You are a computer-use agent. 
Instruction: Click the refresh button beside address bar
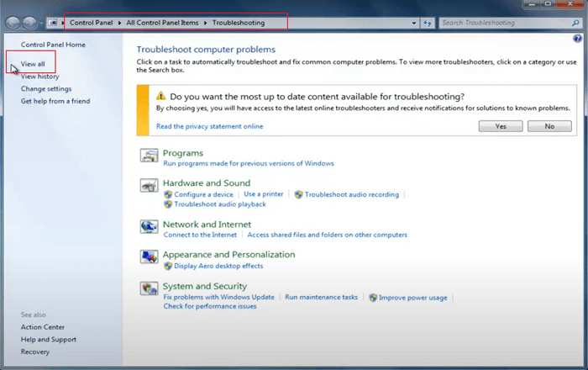[427, 23]
